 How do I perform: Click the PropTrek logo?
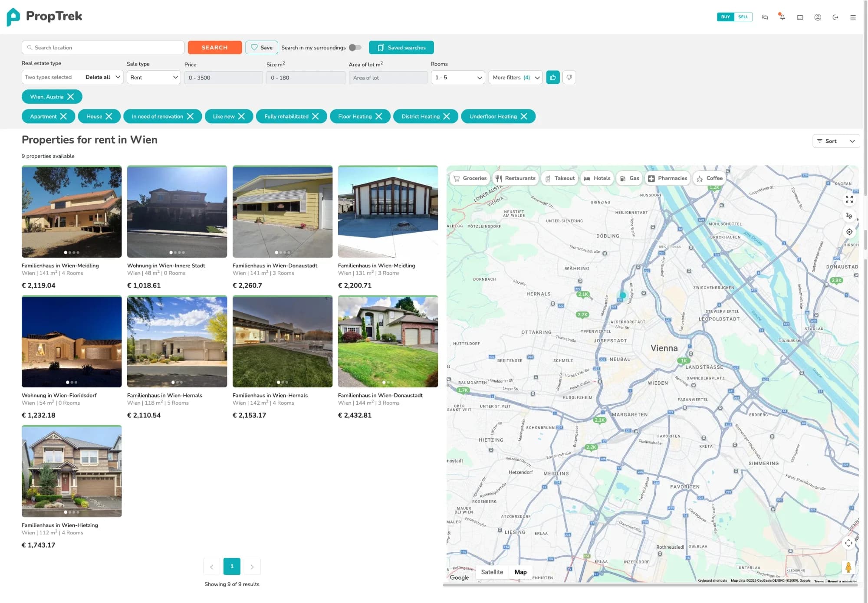coord(45,16)
